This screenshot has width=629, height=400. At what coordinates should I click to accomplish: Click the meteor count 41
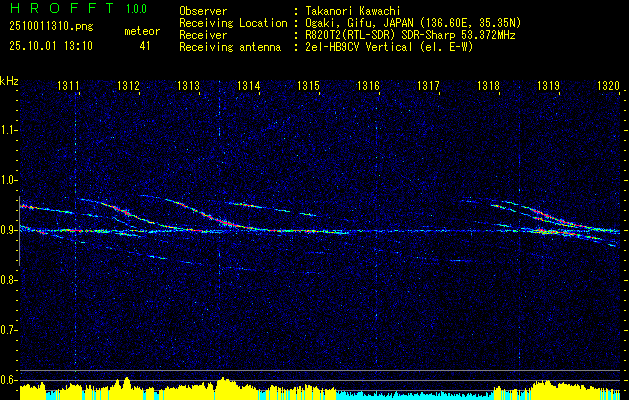tap(145, 46)
